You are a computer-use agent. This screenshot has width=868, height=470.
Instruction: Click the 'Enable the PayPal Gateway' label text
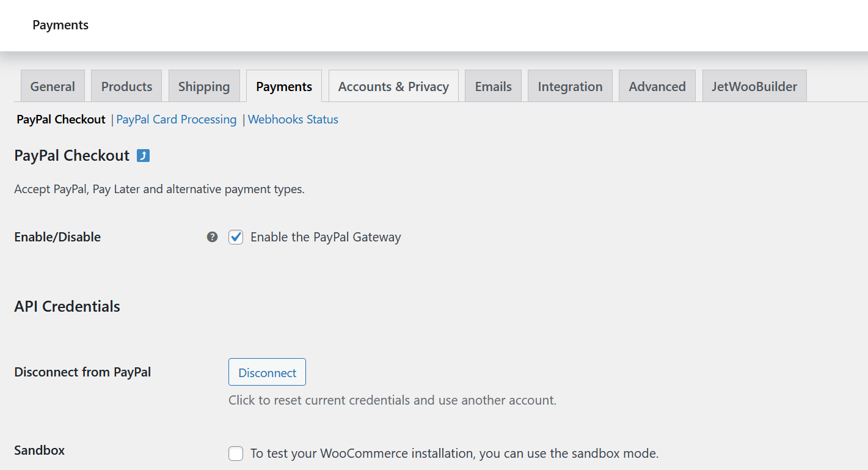(326, 237)
